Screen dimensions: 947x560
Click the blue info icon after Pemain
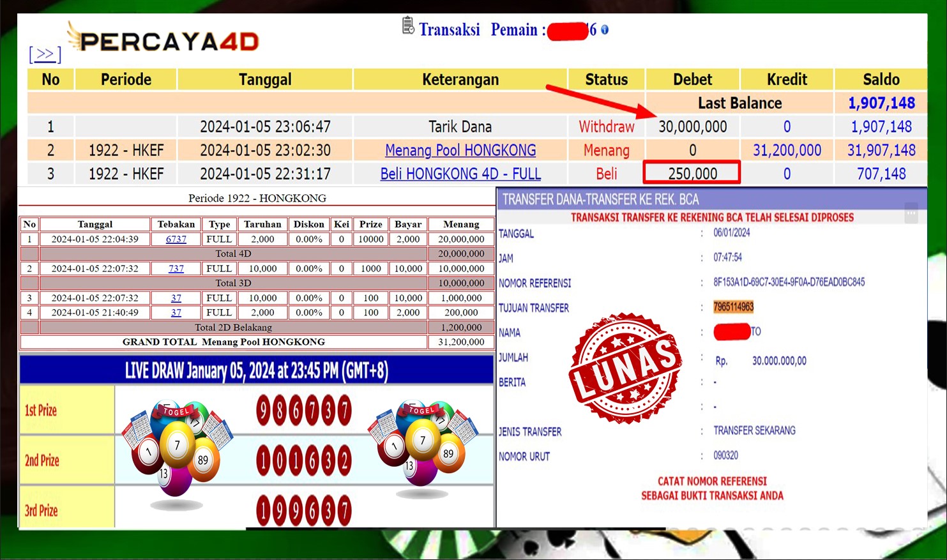coord(605,30)
